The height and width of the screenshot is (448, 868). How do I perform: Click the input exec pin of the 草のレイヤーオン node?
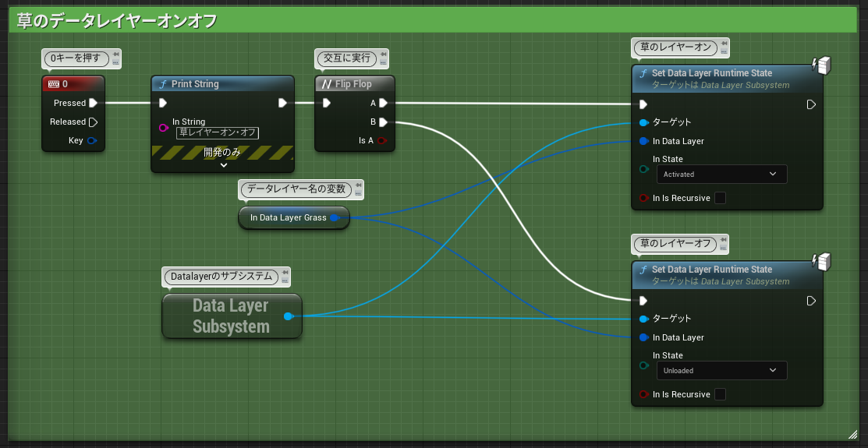pyautogui.click(x=643, y=104)
